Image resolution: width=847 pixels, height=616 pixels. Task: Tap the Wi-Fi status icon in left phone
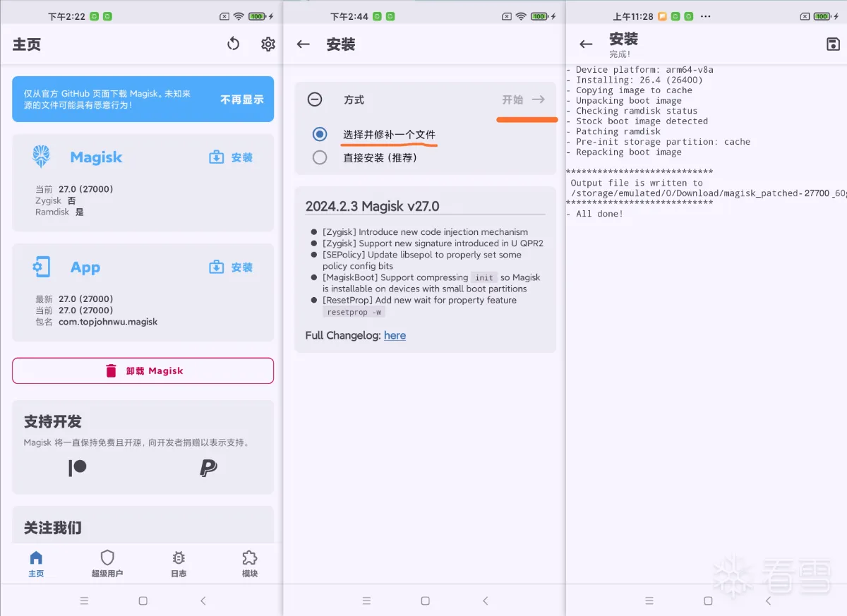[x=239, y=16]
